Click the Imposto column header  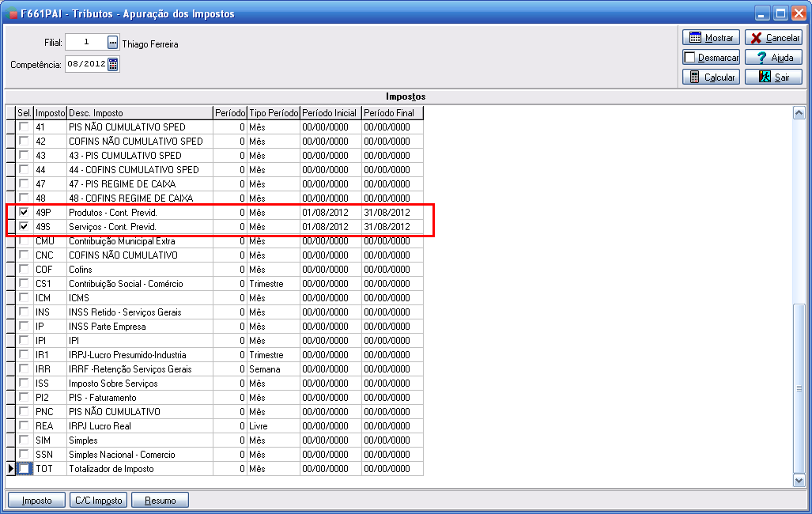[x=51, y=113]
